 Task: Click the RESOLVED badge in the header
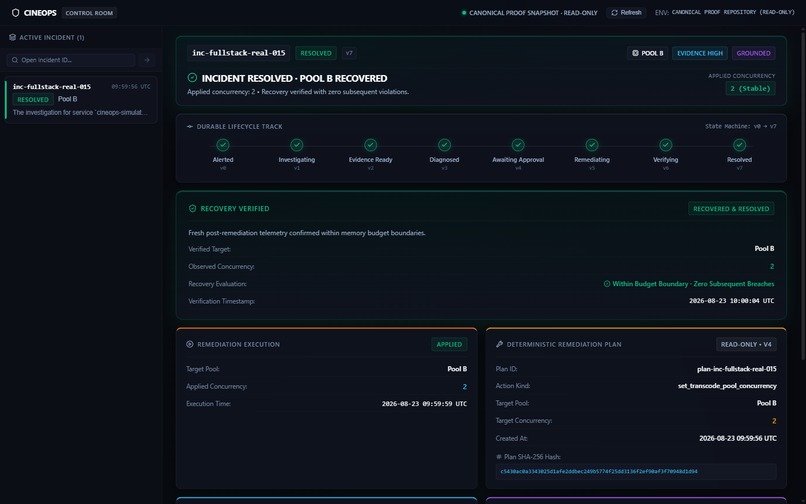coord(316,53)
